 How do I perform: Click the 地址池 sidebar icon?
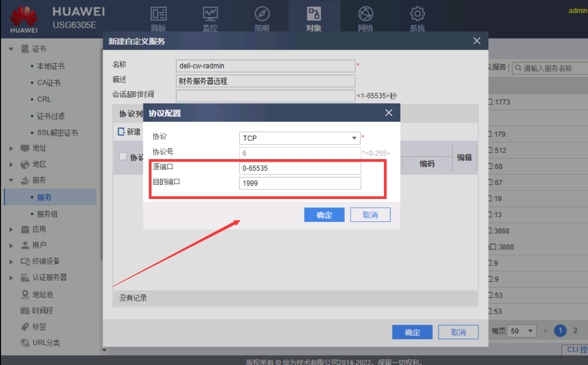25,294
